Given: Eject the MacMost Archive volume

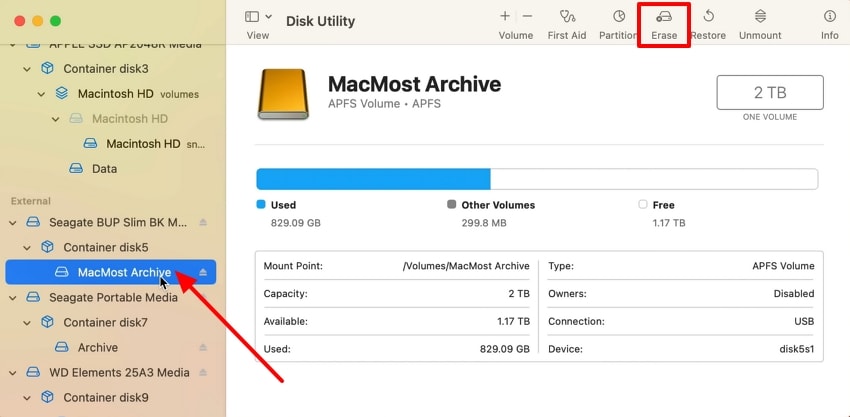Looking at the screenshot, I should click(203, 272).
